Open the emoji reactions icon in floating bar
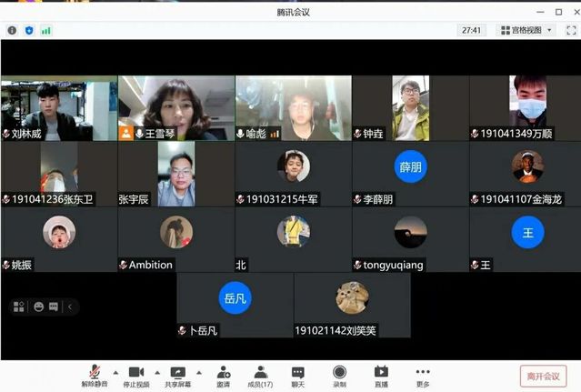The image size is (581, 392). click(x=39, y=307)
